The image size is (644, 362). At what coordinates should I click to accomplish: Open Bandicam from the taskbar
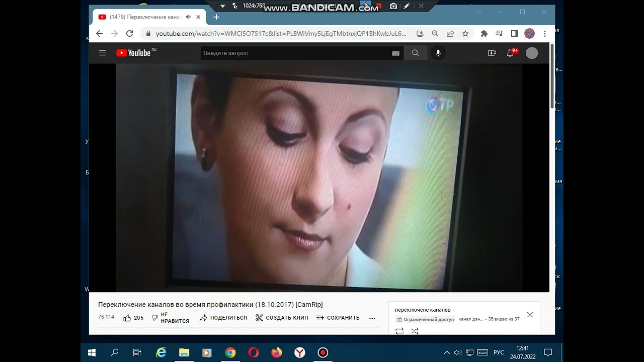pyautogui.click(x=323, y=352)
